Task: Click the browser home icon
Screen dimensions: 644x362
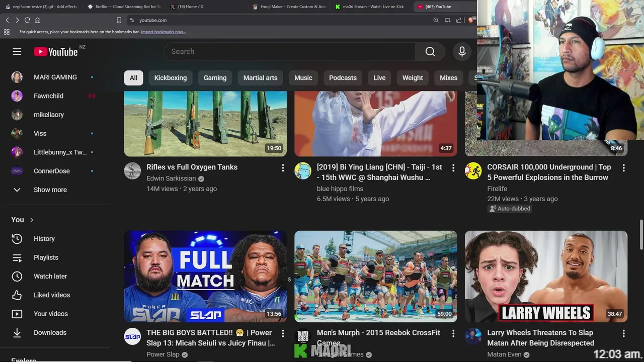Action: coord(37,20)
